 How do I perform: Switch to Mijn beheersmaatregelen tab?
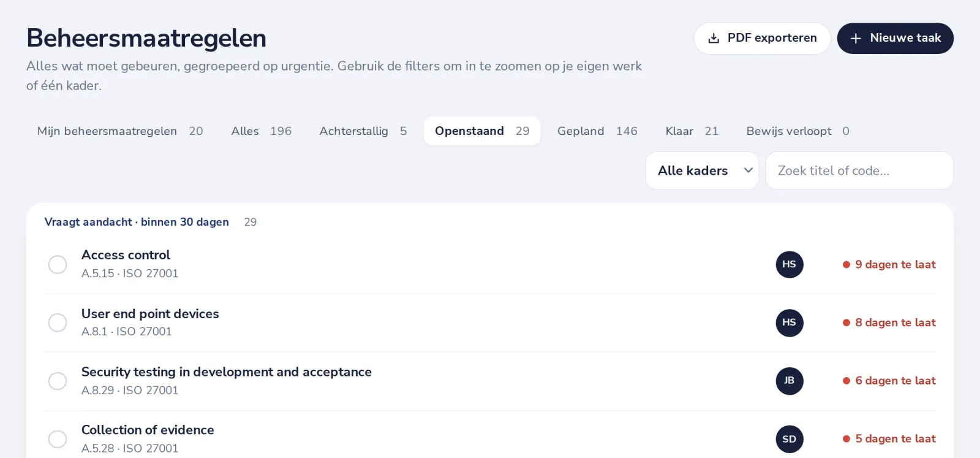[x=120, y=131]
